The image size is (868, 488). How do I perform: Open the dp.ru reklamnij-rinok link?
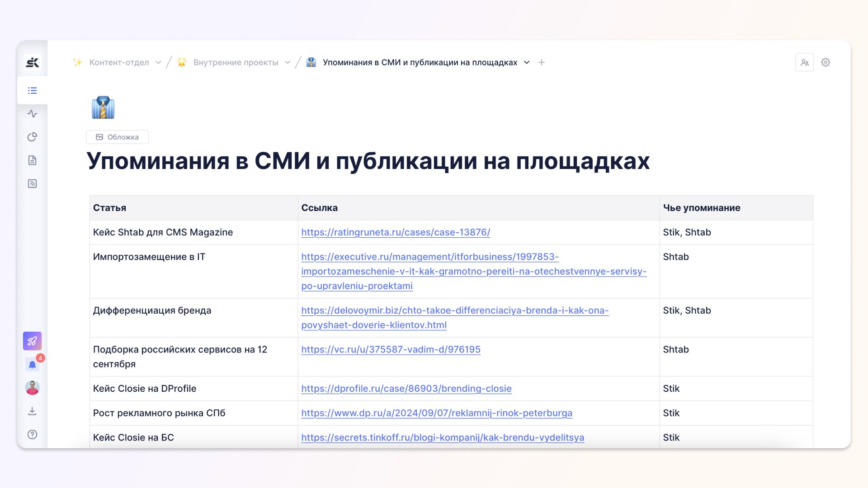click(x=437, y=413)
